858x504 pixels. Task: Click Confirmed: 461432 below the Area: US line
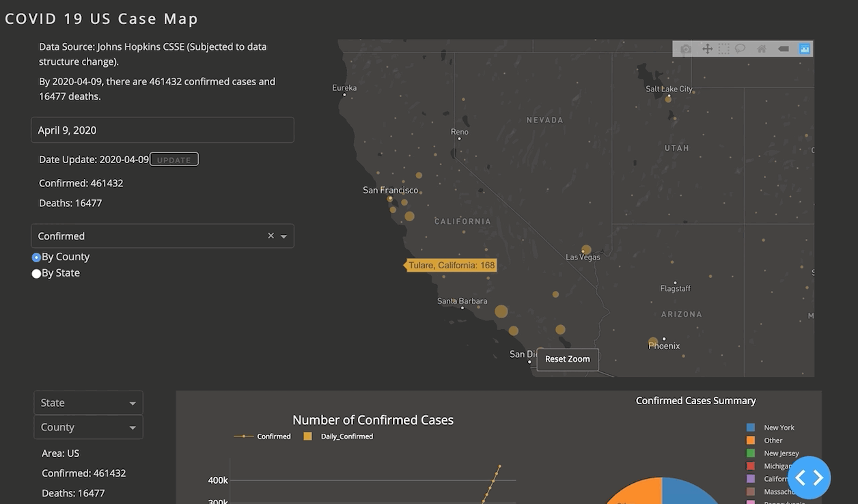pos(84,473)
